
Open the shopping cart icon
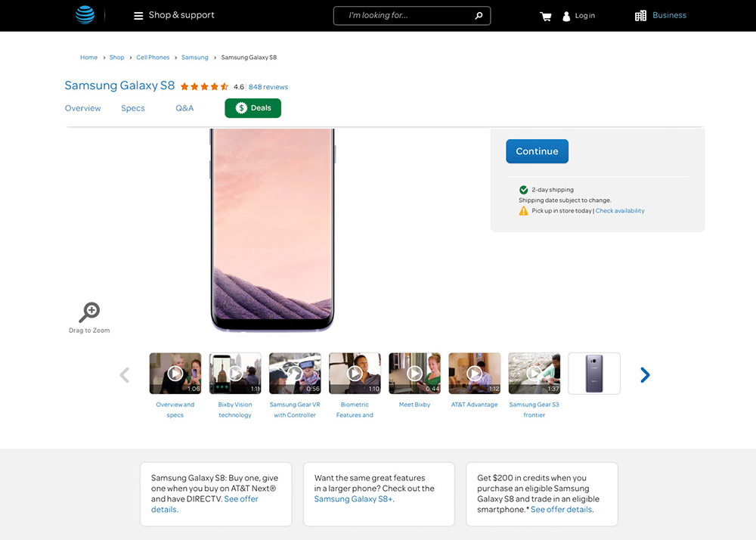click(x=546, y=17)
